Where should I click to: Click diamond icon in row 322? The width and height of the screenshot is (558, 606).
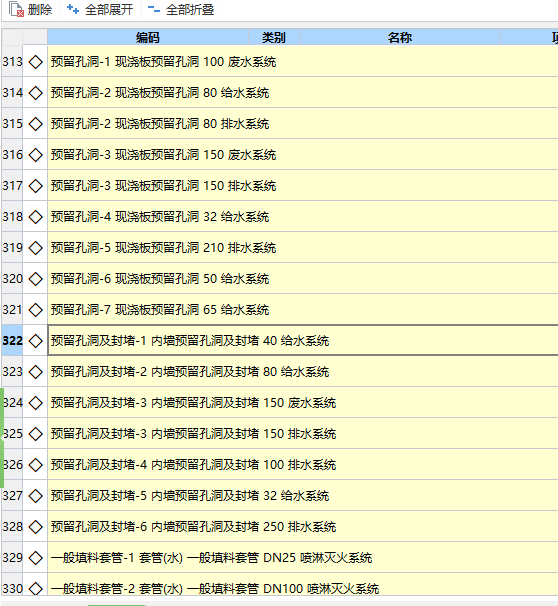(36, 341)
